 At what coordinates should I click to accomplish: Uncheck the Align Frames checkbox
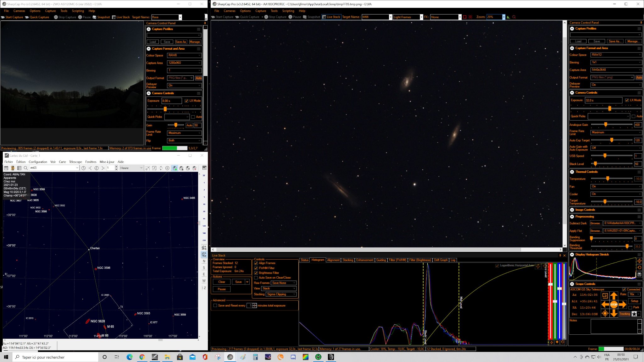click(256, 263)
